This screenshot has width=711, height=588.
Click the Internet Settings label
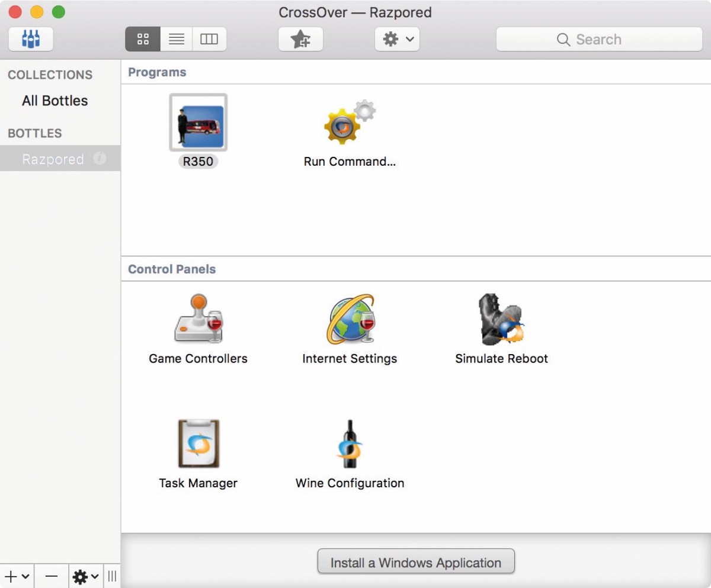tap(350, 358)
